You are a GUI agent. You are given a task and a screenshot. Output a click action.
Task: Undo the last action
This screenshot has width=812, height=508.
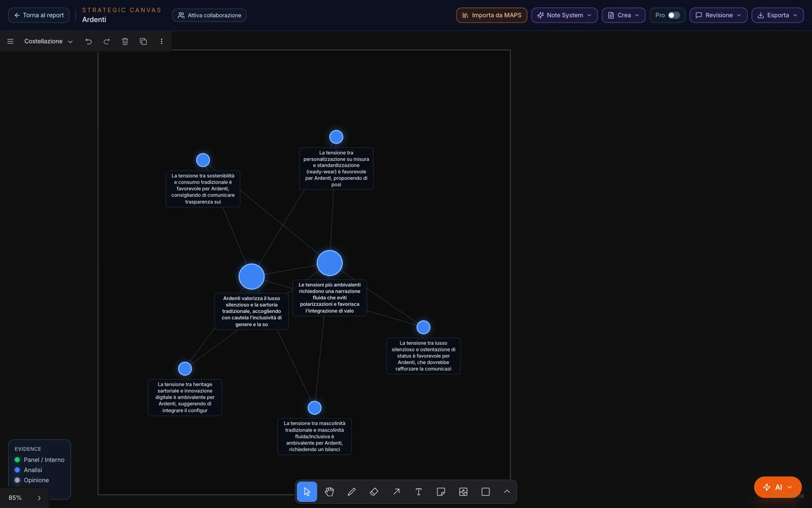pos(89,42)
